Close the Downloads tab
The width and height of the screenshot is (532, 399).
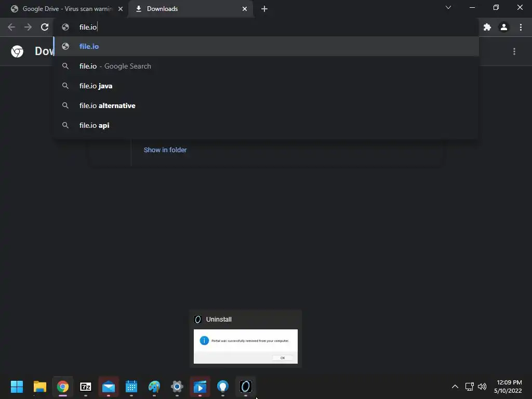(x=245, y=9)
